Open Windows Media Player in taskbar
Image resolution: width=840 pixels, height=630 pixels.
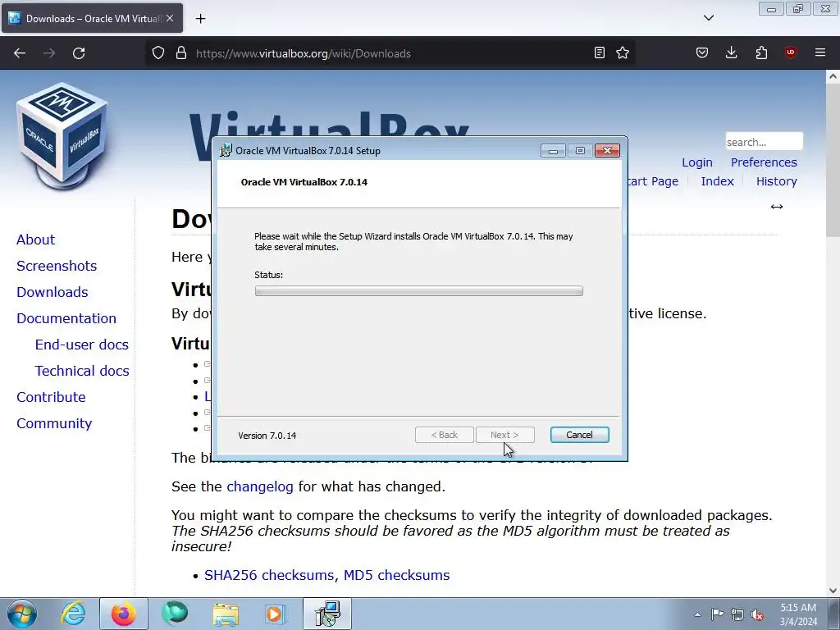(276, 614)
